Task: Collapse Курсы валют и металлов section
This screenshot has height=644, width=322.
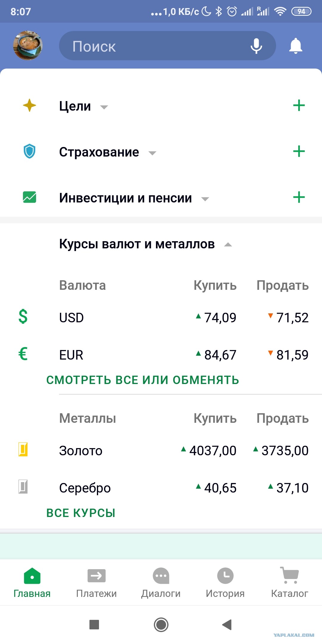Action: pos(145,244)
